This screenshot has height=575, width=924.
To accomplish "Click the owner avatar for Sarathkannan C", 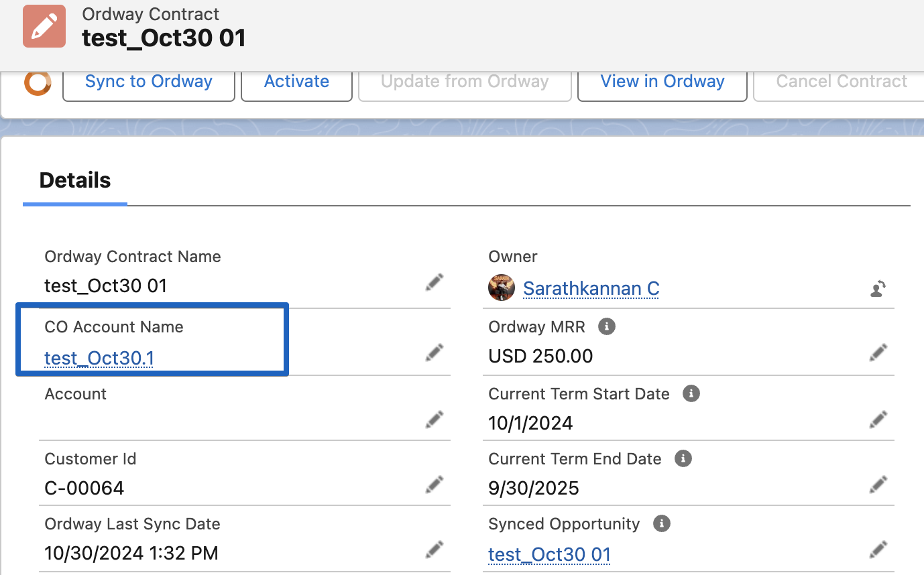I will pyautogui.click(x=502, y=287).
